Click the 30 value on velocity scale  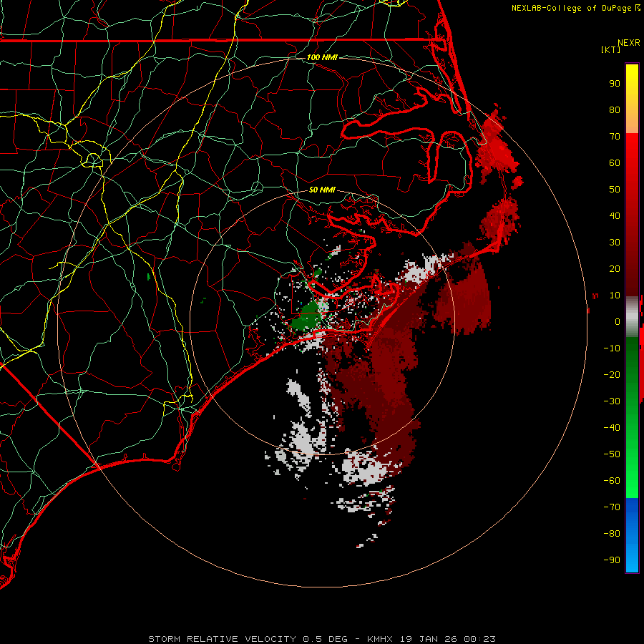615,243
